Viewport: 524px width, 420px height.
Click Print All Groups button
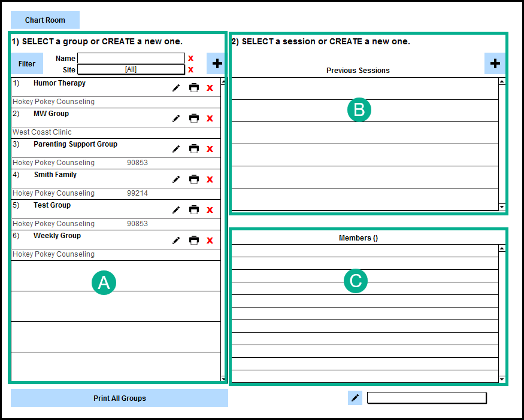click(x=119, y=398)
